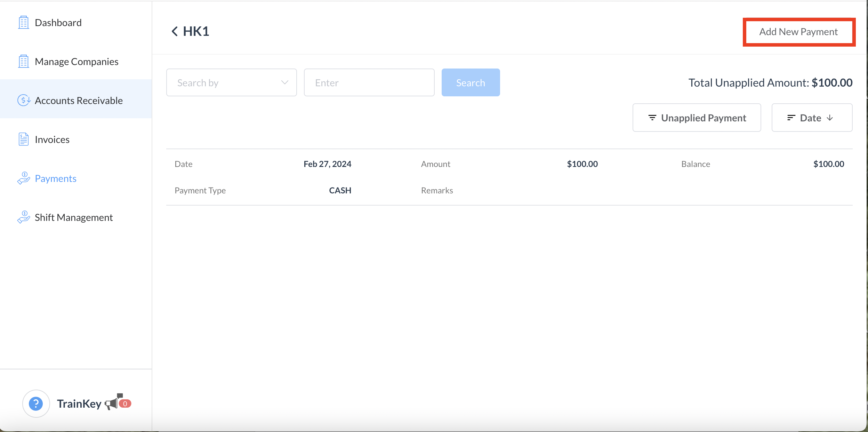Open the Invoices menu item
The width and height of the screenshot is (868, 432).
pos(52,139)
